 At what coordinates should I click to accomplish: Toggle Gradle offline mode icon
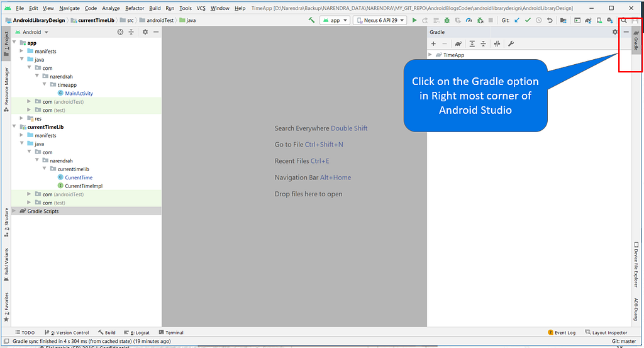coord(497,43)
